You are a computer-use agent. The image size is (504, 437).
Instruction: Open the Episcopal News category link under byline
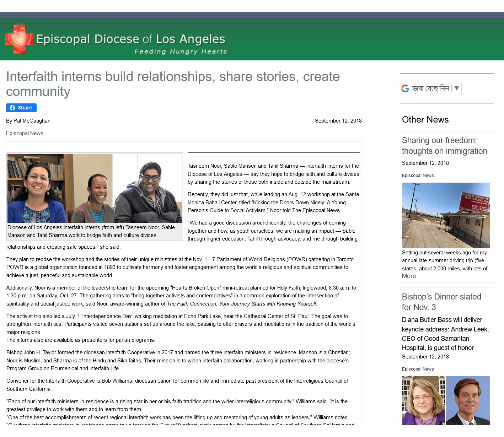25,133
